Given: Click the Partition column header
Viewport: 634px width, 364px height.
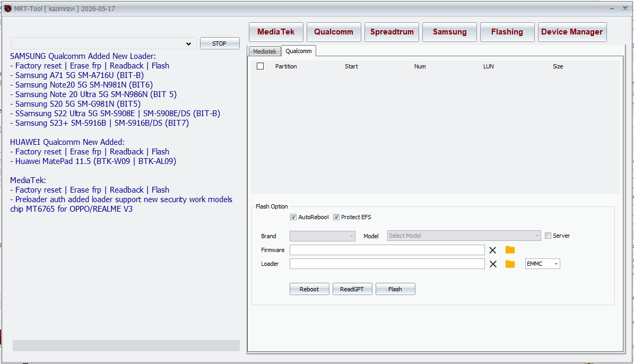Looking at the screenshot, I should point(286,66).
